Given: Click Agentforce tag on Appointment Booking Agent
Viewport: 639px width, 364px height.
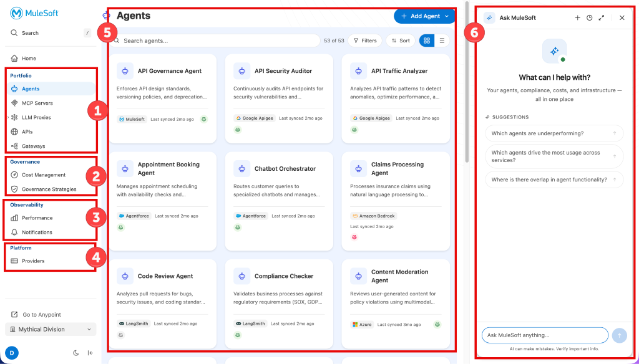Looking at the screenshot, I should click(135, 216).
